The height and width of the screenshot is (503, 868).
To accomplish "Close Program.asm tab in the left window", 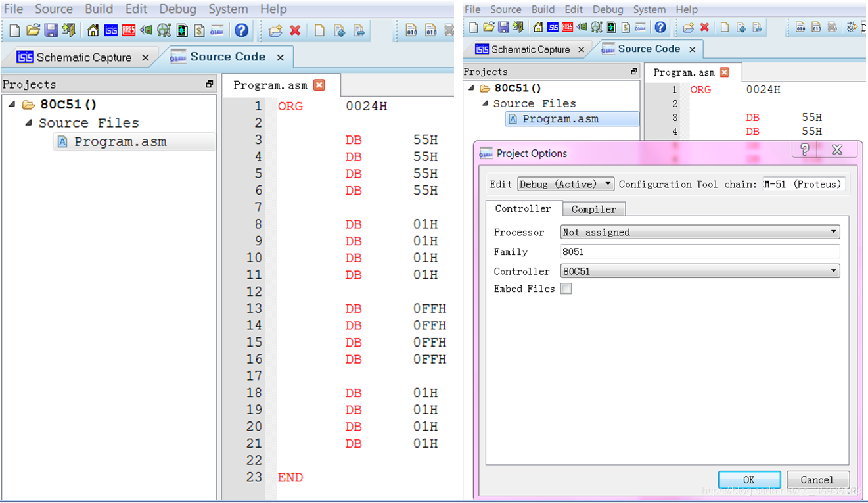I will 319,85.
